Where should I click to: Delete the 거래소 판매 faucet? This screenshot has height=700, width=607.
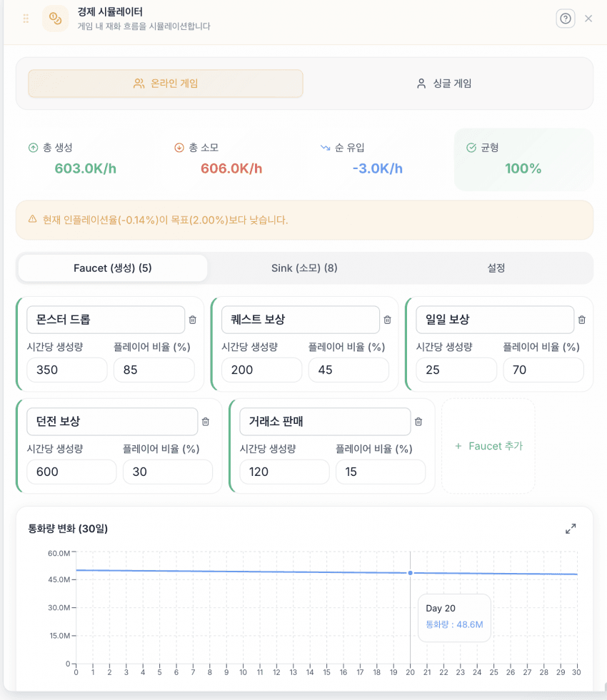[418, 422]
